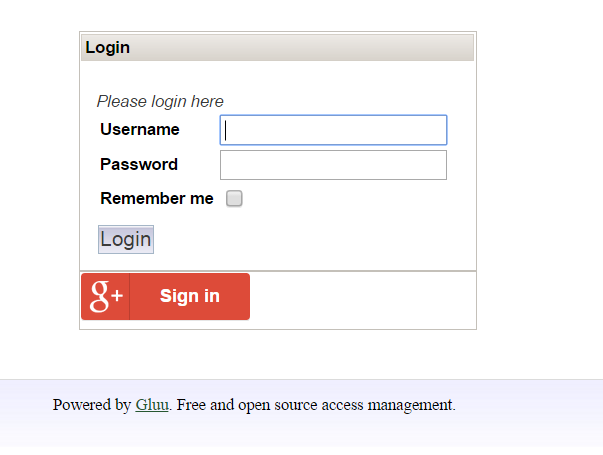Click the Google+ logo icon
Image resolution: width=603 pixels, height=455 pixels.
coord(106,296)
